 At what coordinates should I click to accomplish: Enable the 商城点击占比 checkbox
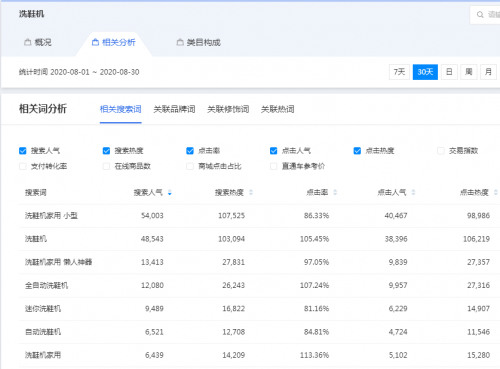pyautogui.click(x=190, y=166)
